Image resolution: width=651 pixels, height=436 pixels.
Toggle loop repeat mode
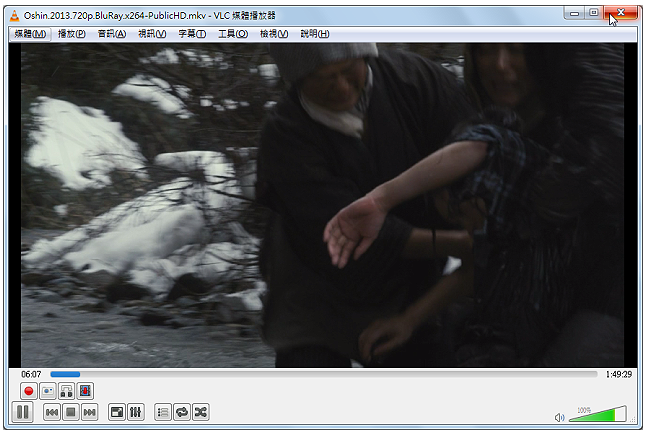182,412
